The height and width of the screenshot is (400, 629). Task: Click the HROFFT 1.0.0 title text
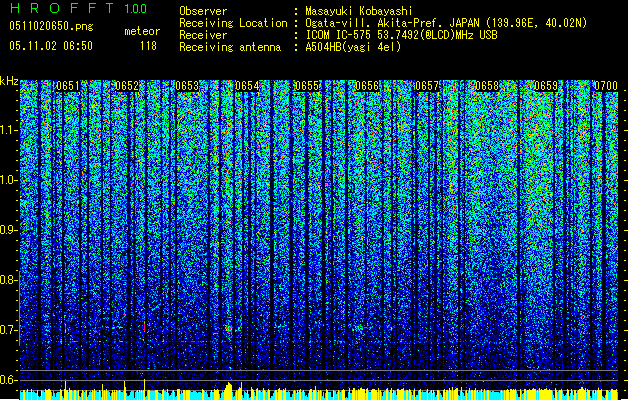pyautogui.click(x=78, y=8)
